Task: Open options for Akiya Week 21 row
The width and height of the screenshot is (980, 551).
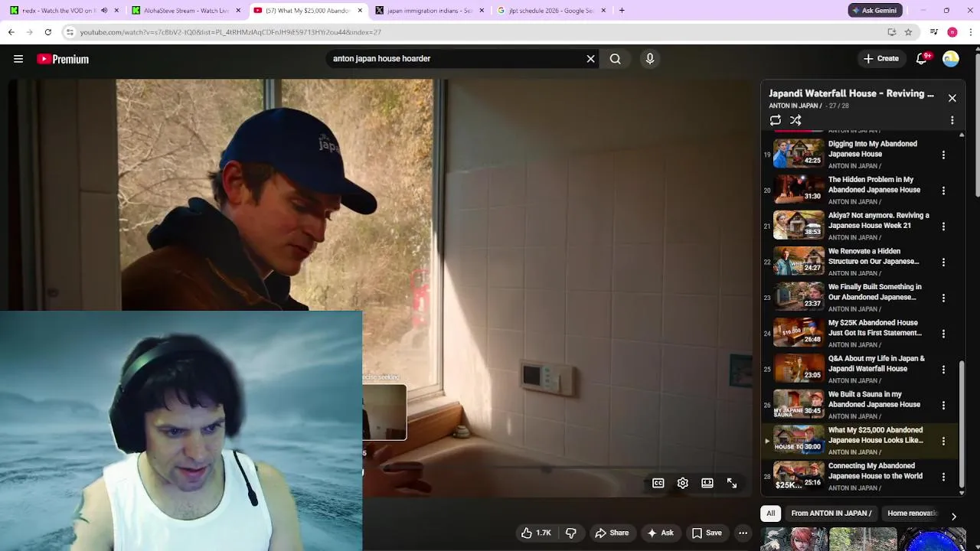Action: coord(943,227)
